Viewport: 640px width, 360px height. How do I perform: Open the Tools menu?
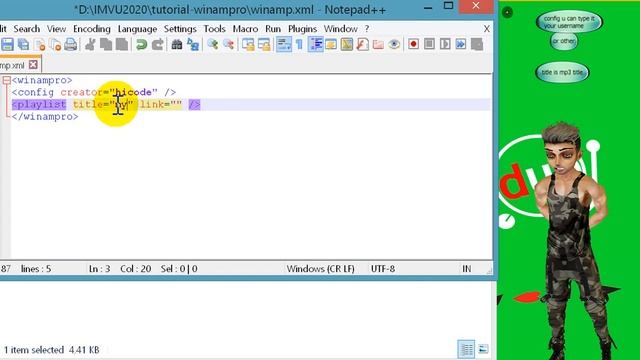[x=214, y=29]
